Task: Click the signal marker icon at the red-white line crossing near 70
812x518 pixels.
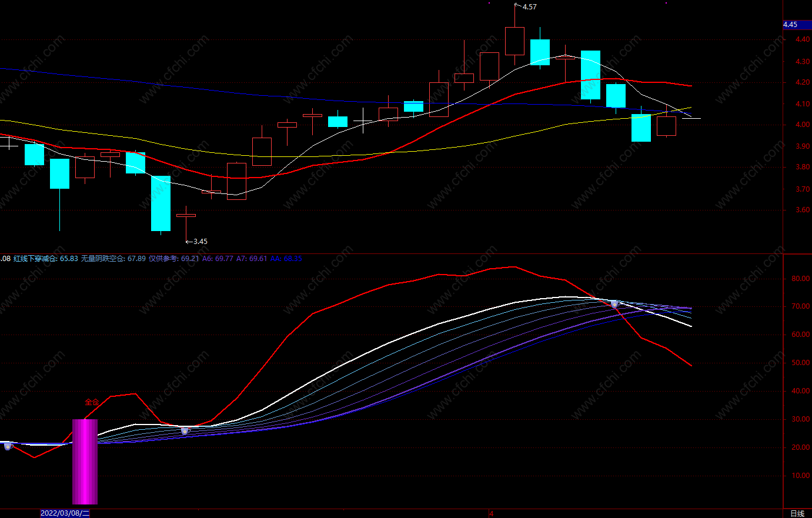Action: [x=614, y=304]
